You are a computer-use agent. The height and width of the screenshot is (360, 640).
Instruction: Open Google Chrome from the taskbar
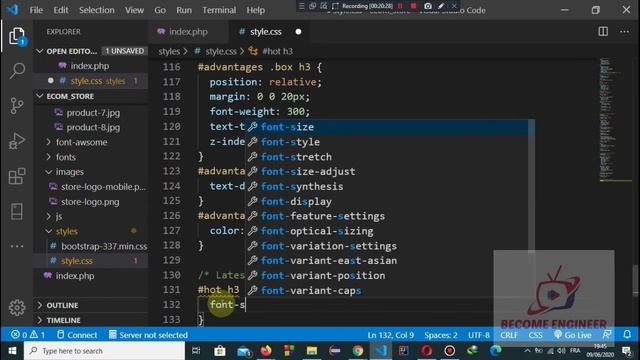pos(358,351)
